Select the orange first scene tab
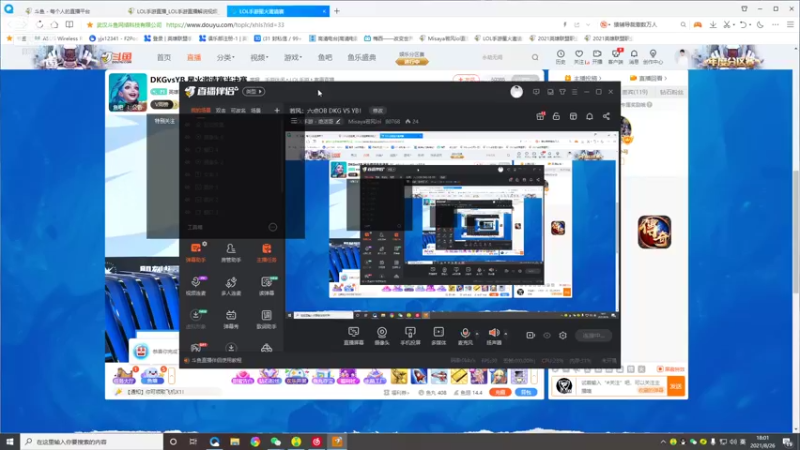Viewport: 800px width, 450px height. coord(201,110)
